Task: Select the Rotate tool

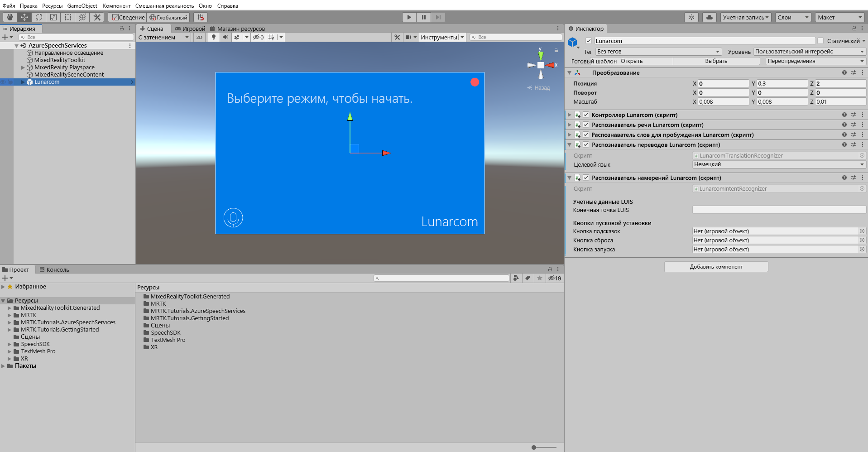Action: (x=39, y=17)
